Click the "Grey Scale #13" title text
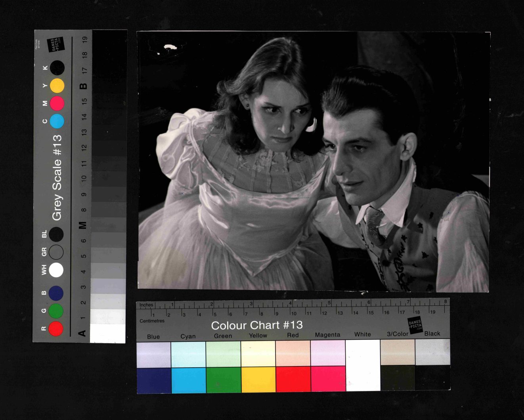The image size is (524, 420). pos(57,178)
